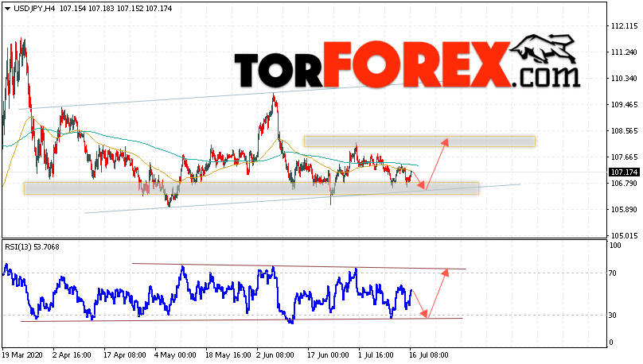Click the 106.790 price axis label

pos(624,183)
